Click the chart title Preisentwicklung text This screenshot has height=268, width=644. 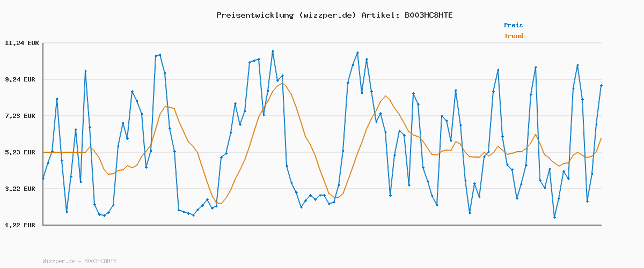[x=254, y=15]
